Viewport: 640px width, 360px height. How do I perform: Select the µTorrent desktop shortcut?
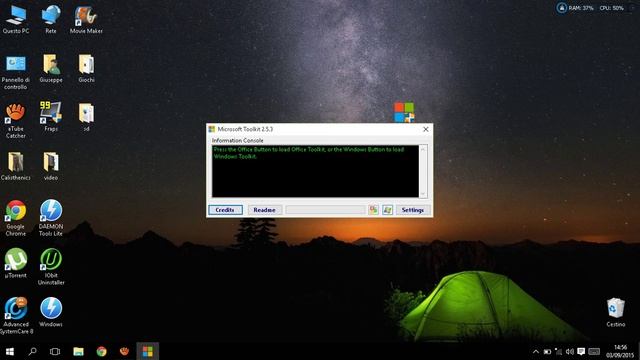point(16,264)
